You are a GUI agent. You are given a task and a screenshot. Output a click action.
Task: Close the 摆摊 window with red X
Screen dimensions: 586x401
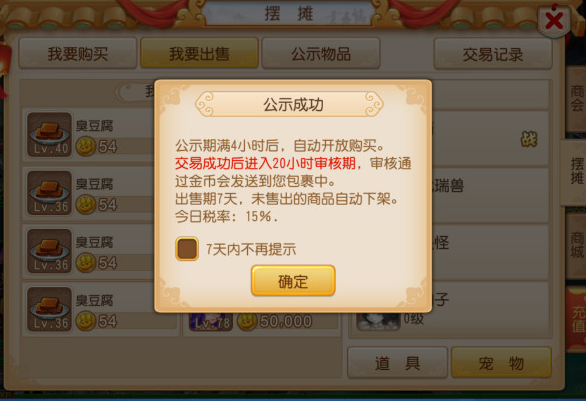(554, 21)
